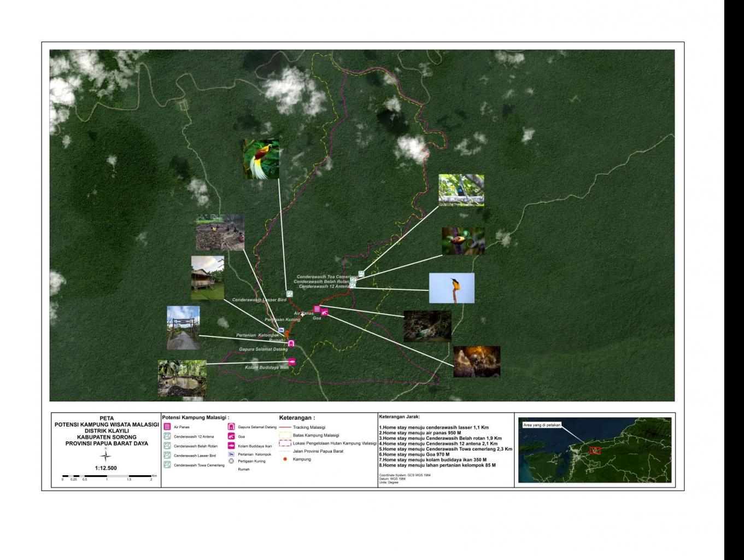Screen dimensions: 744x560
Task: Click the Pertanian Kelompok blue map marker
Action: point(281,330)
